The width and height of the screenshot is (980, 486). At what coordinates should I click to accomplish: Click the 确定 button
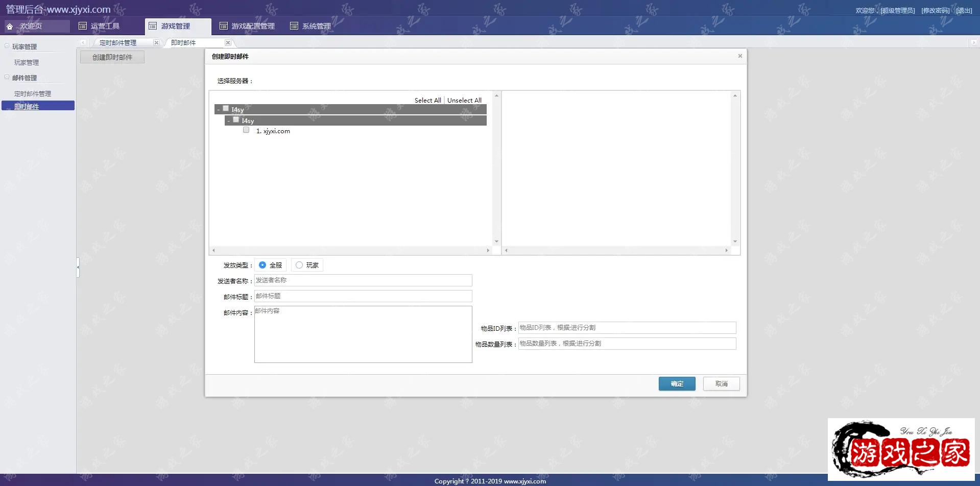point(677,384)
